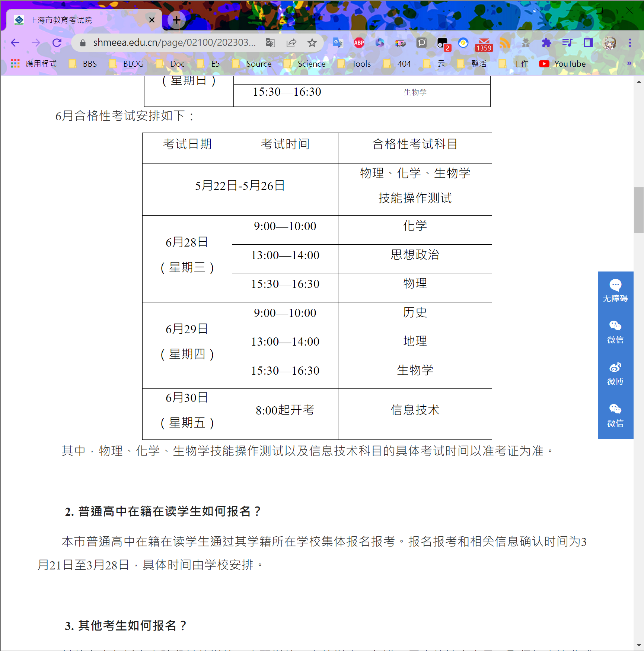Open the 微博 share button in sidebar
This screenshot has width=644, height=651.
[x=615, y=374]
